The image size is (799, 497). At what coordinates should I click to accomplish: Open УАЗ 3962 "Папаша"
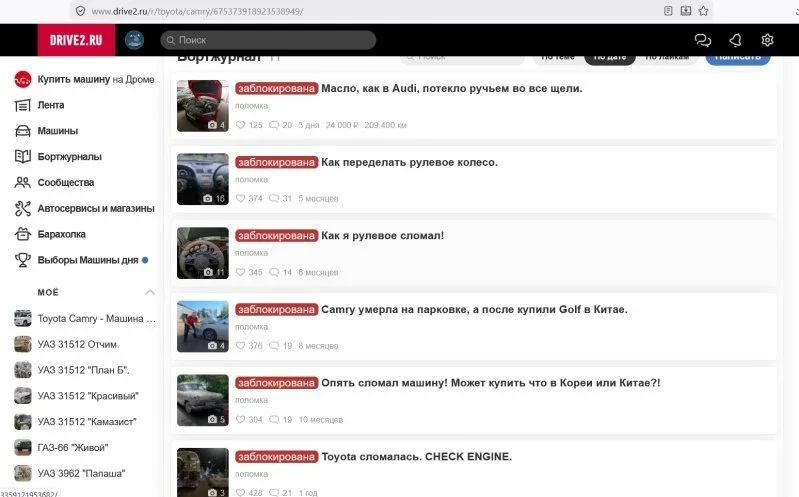[81, 474]
